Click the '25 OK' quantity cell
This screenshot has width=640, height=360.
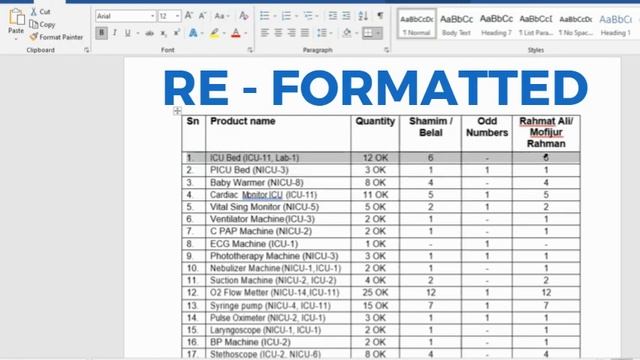(x=375, y=293)
